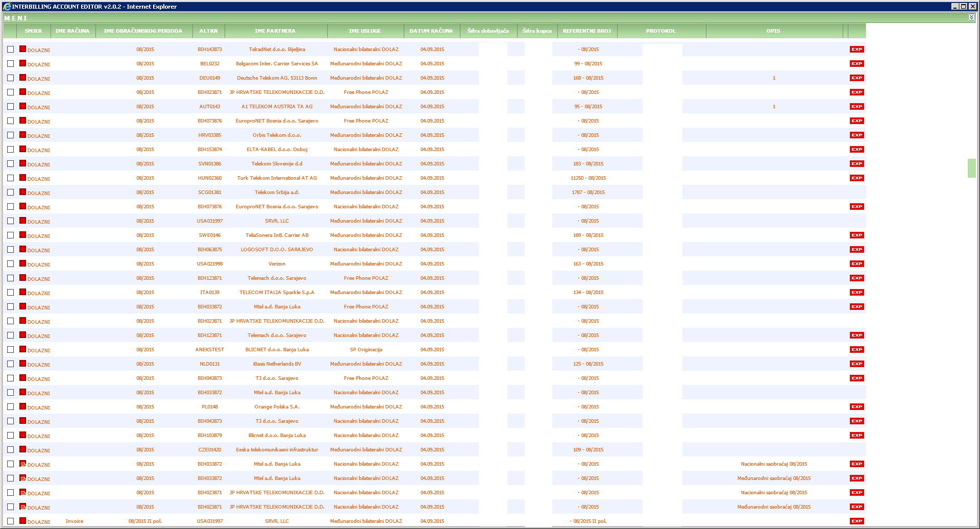
Task: Click the partner name 'Telekom Srbija a.d.'
Action: click(x=277, y=193)
